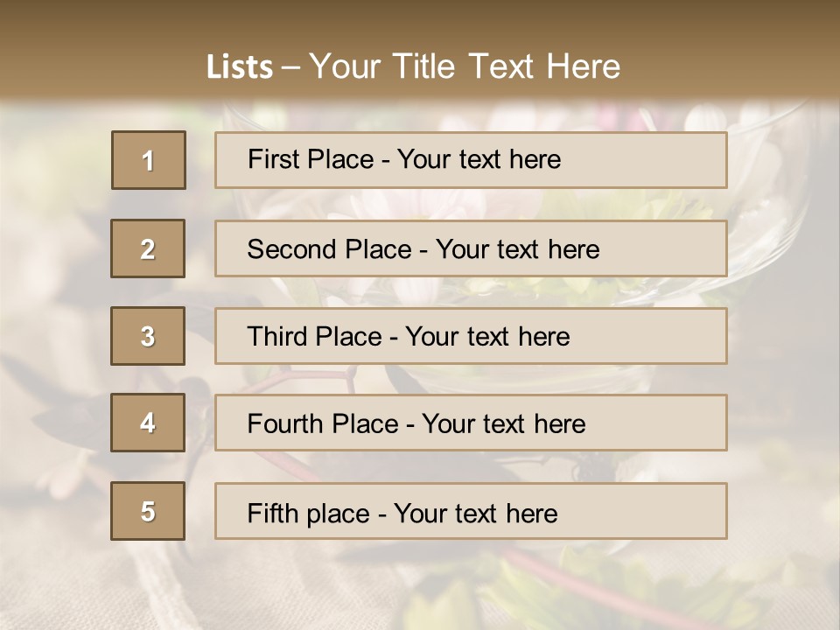The width and height of the screenshot is (840, 630).
Task: Click 'Your Title Text Here' in heading
Action: coord(465,66)
